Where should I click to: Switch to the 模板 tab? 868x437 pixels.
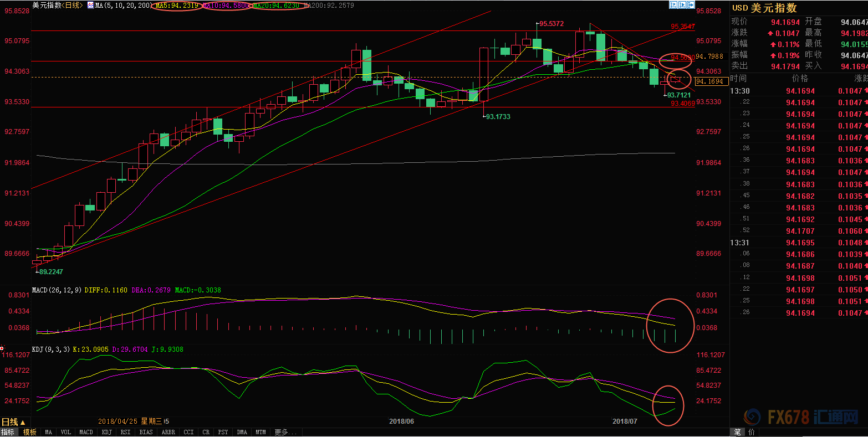tap(29, 432)
